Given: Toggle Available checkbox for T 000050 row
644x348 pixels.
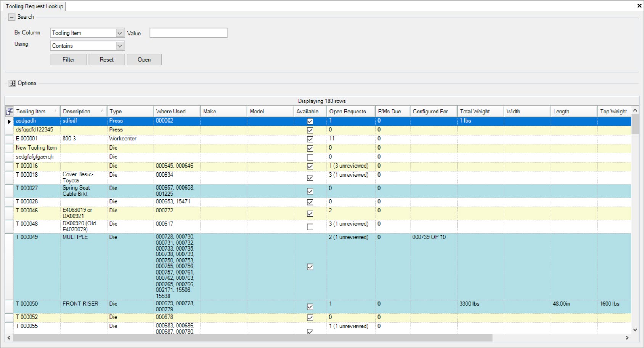Looking at the screenshot, I should [x=310, y=307].
